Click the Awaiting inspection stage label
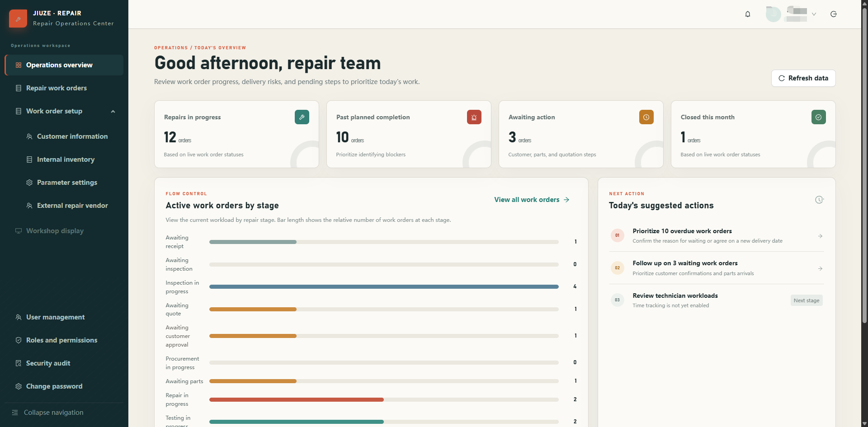 coord(179,264)
